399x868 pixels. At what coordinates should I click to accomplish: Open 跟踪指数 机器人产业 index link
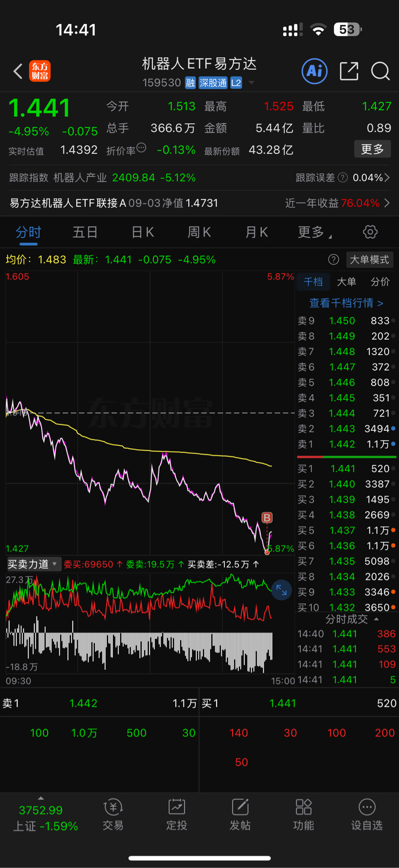(x=102, y=178)
